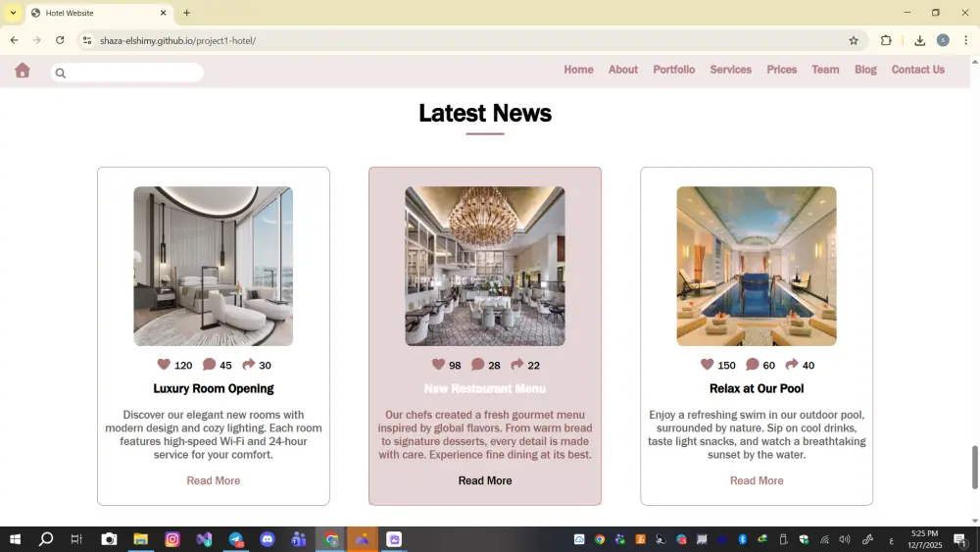Open Microsoft Teams from taskbar
Image resolution: width=980 pixels, height=552 pixels.
299,539
